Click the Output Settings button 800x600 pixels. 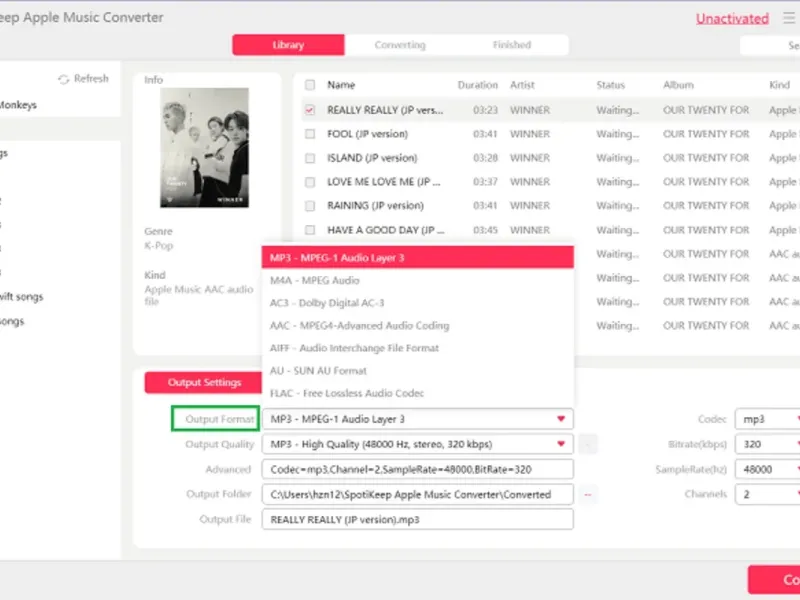[x=204, y=383]
